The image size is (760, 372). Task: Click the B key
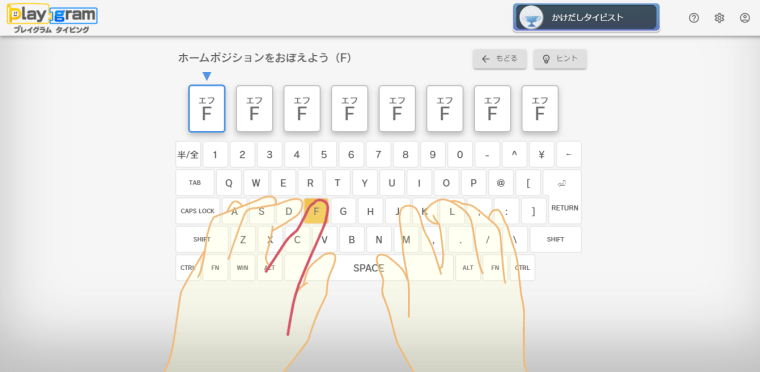pos(352,239)
